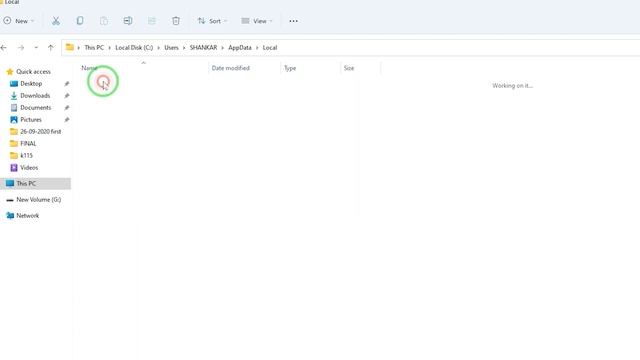Screen dimensions: 640x360
Task: Click the Videos icon in sidebar
Action: click(14, 168)
